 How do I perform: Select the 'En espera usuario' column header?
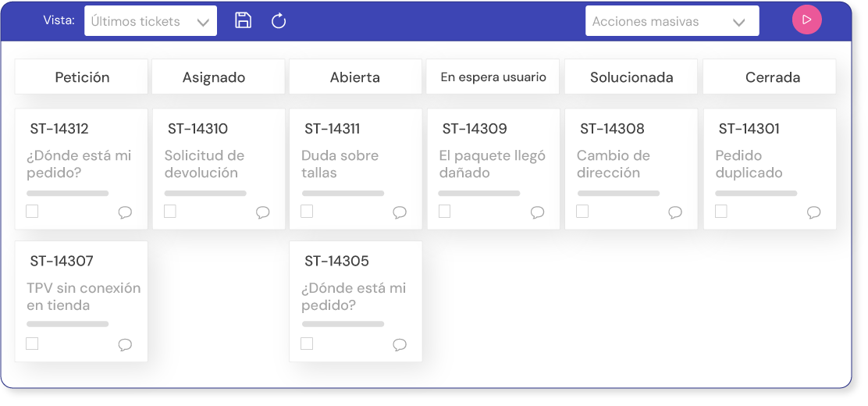[x=493, y=77]
